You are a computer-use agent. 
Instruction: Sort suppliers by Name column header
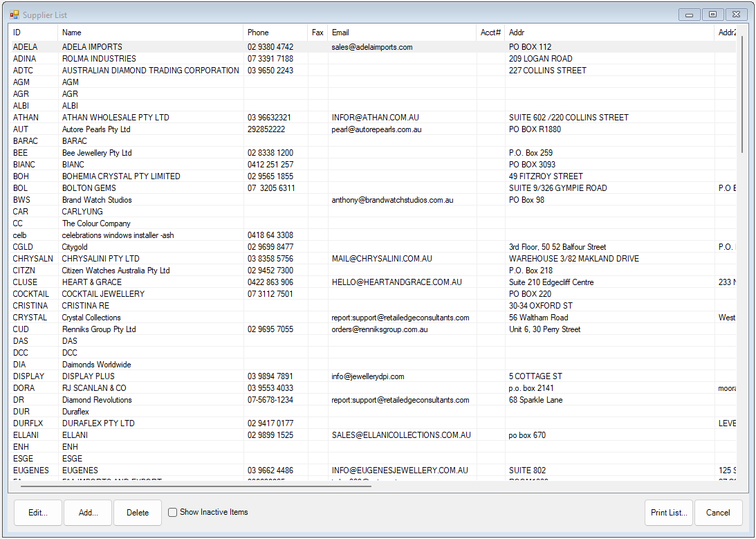point(151,33)
